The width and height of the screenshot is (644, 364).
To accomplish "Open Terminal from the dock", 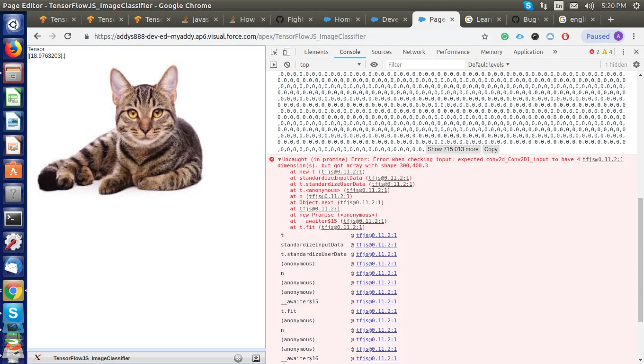I will 13,218.
